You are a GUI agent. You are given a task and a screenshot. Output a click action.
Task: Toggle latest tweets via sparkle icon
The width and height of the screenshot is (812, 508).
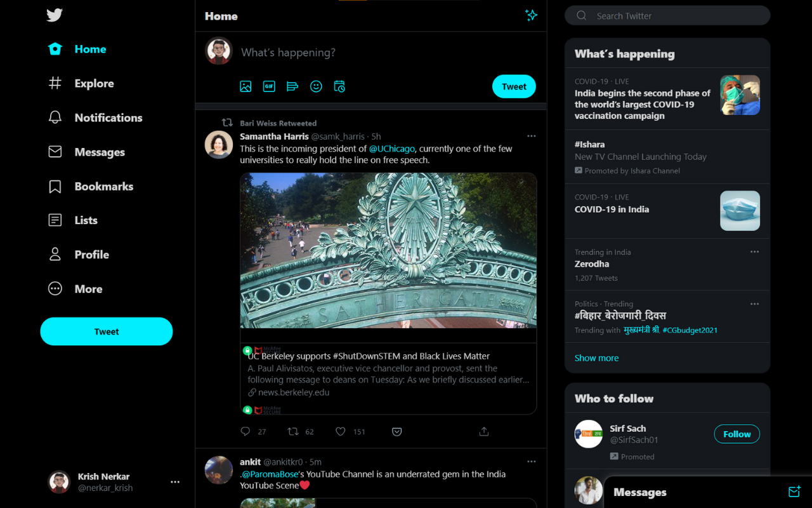tap(532, 15)
